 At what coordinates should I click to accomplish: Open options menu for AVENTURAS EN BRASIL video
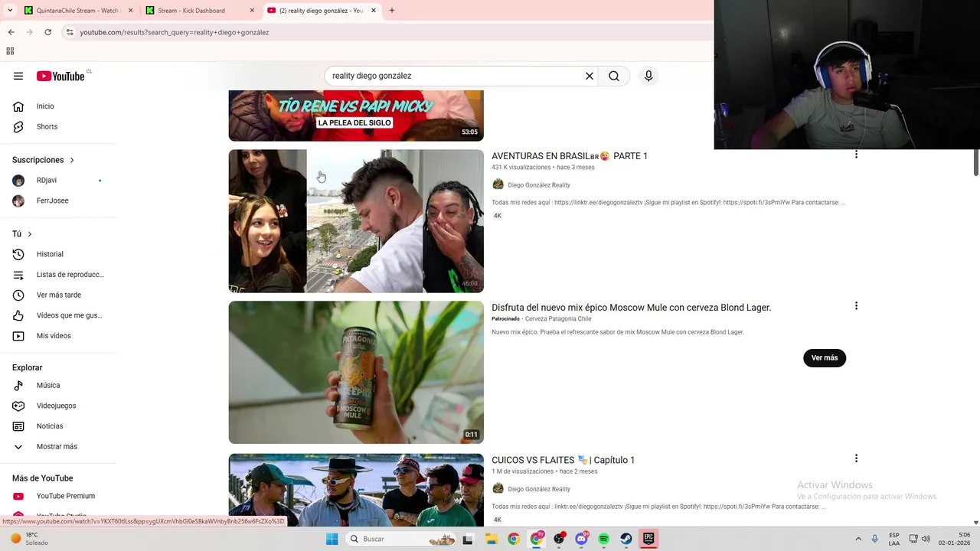point(856,155)
